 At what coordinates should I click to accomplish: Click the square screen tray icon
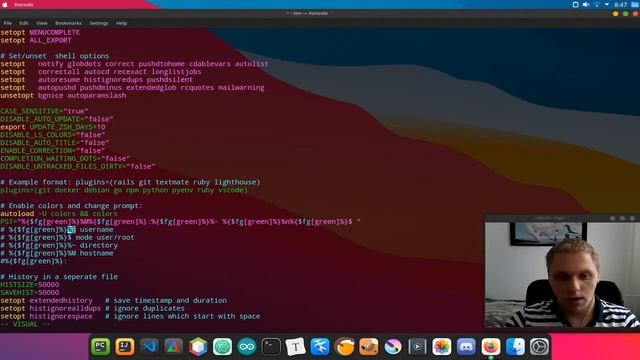click(576, 4)
